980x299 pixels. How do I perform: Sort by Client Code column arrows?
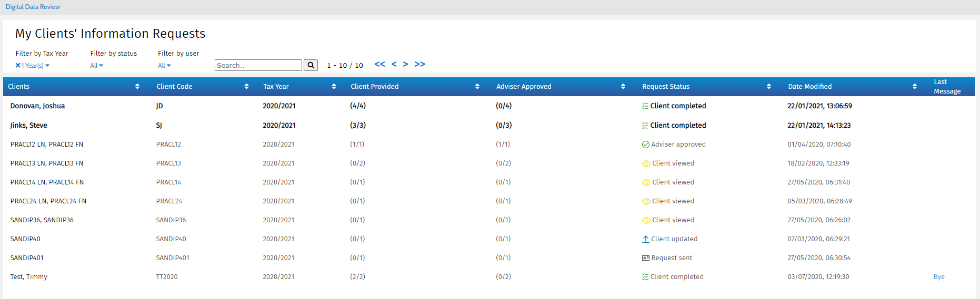pos(246,87)
